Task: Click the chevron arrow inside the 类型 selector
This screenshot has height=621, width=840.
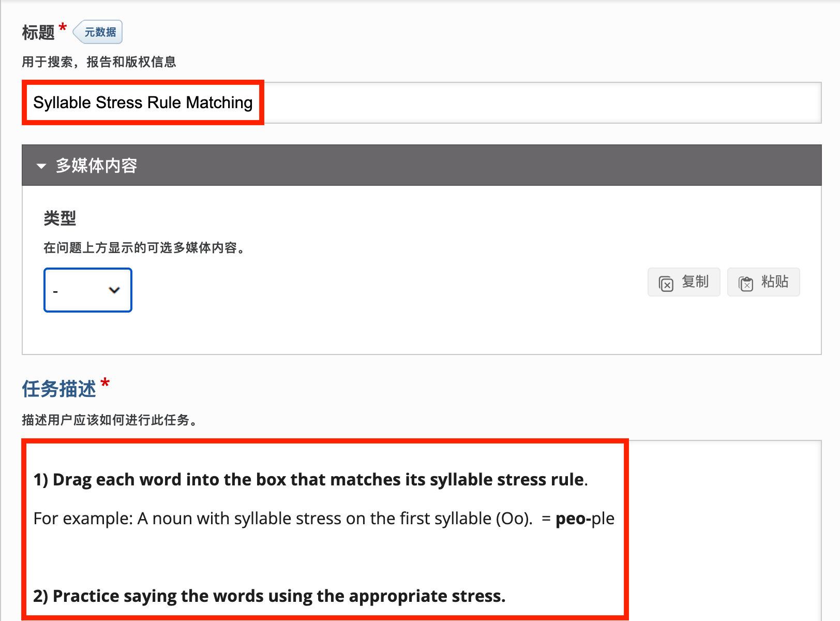Action: 114,290
